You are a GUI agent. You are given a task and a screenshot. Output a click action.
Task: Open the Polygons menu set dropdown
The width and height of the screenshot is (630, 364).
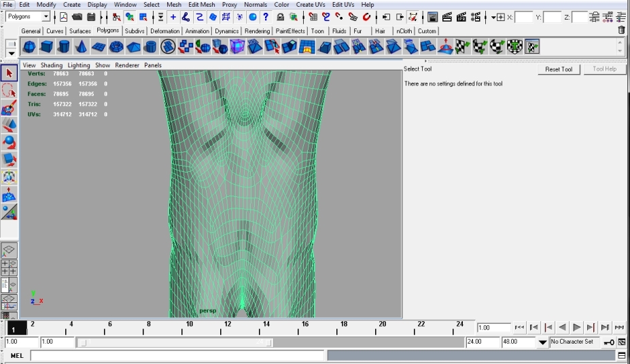(46, 17)
